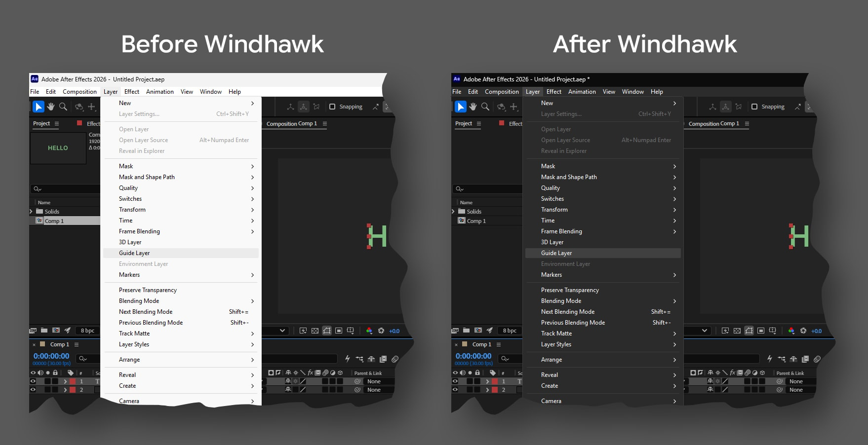Image resolution: width=868 pixels, height=445 pixels.
Task: Choose World Axis mode icon in After Windhawk window
Action: [726, 107]
